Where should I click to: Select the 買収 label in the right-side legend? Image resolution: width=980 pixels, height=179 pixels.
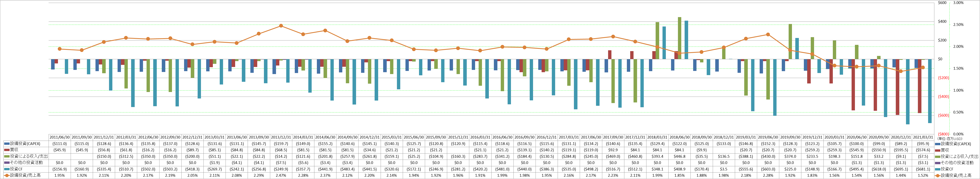click(945, 150)
